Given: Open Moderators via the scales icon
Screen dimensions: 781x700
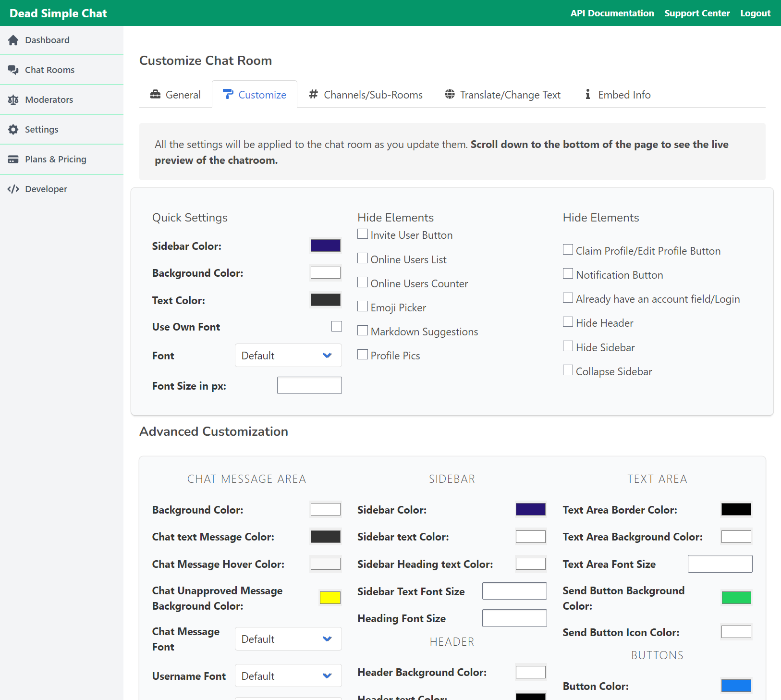Looking at the screenshot, I should (x=13, y=99).
